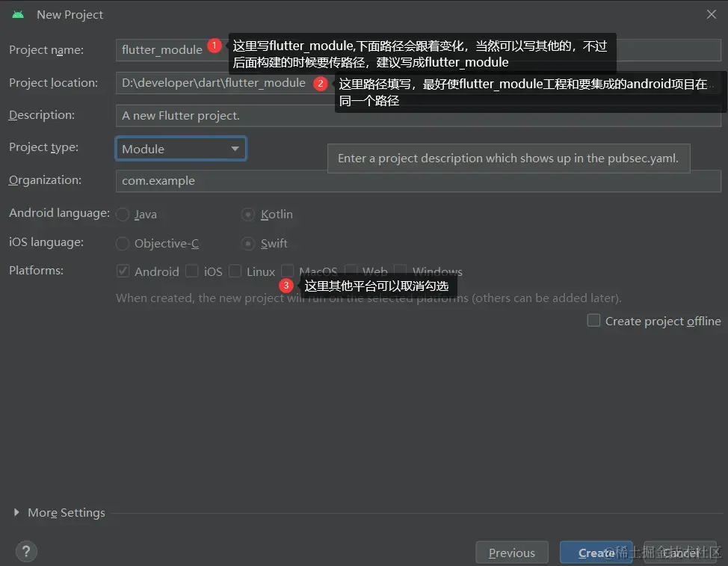The width and height of the screenshot is (728, 566).
Task: Click the Description text field
Action: pos(418,116)
